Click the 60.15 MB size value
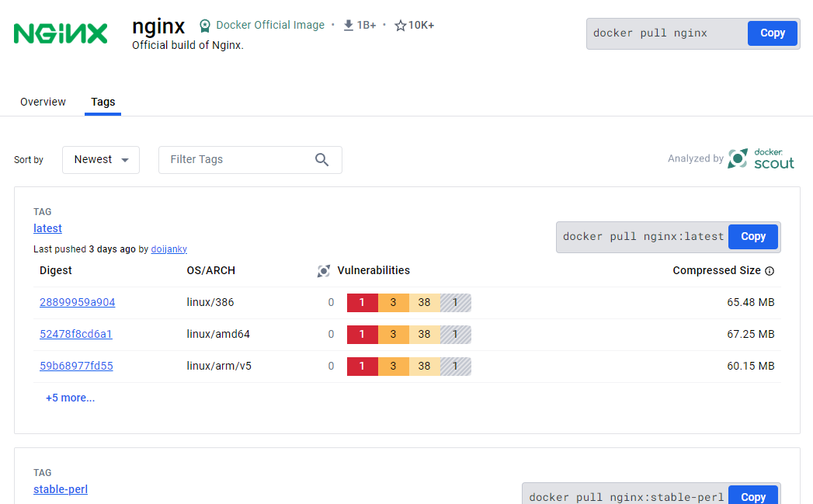Screen dimensions: 813x504 click(x=750, y=366)
